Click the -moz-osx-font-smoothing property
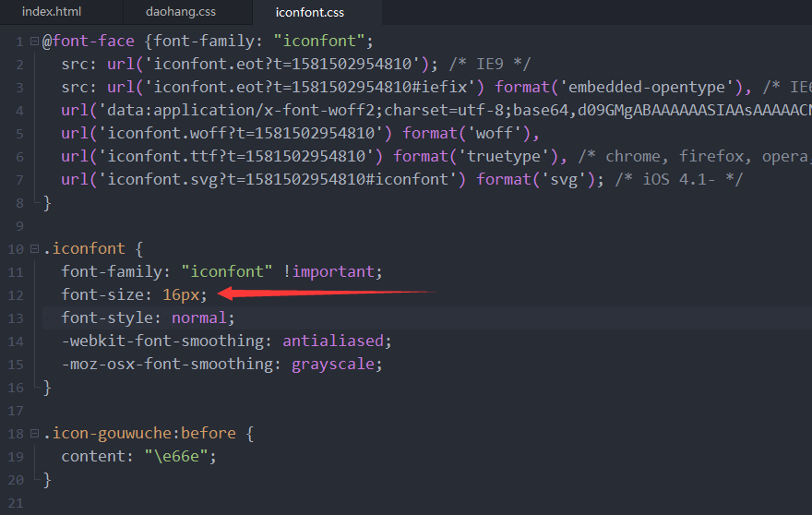The height and width of the screenshot is (515, 812). (168, 365)
